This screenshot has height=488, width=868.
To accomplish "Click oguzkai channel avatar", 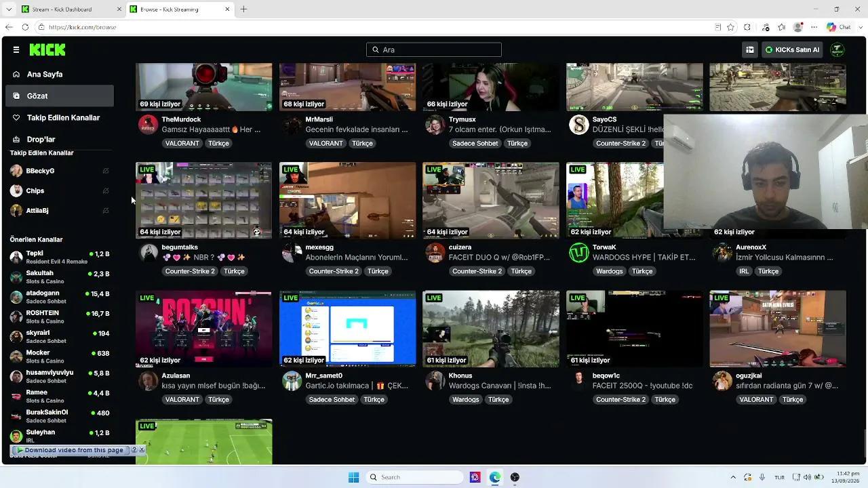I will coord(722,381).
